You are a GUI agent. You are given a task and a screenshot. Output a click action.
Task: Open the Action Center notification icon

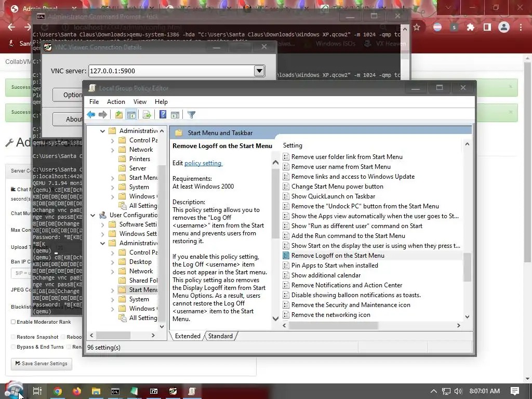point(515,391)
